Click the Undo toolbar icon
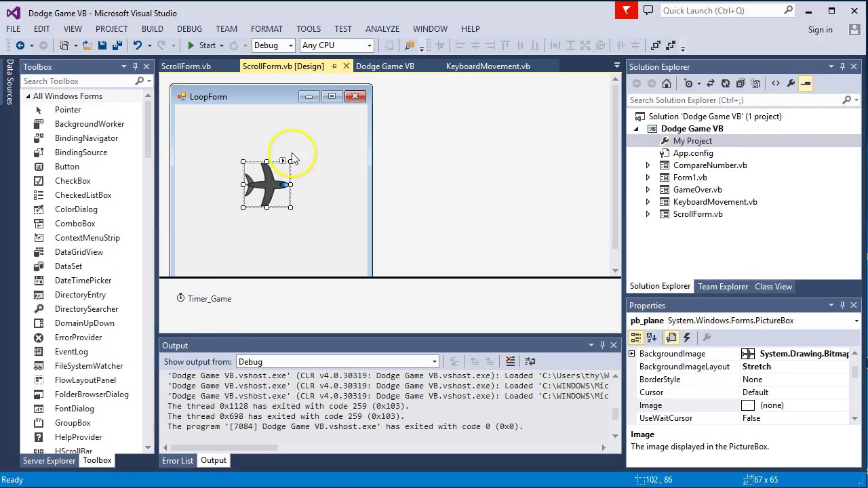Image resolution: width=868 pixels, height=488 pixels. (x=137, y=45)
